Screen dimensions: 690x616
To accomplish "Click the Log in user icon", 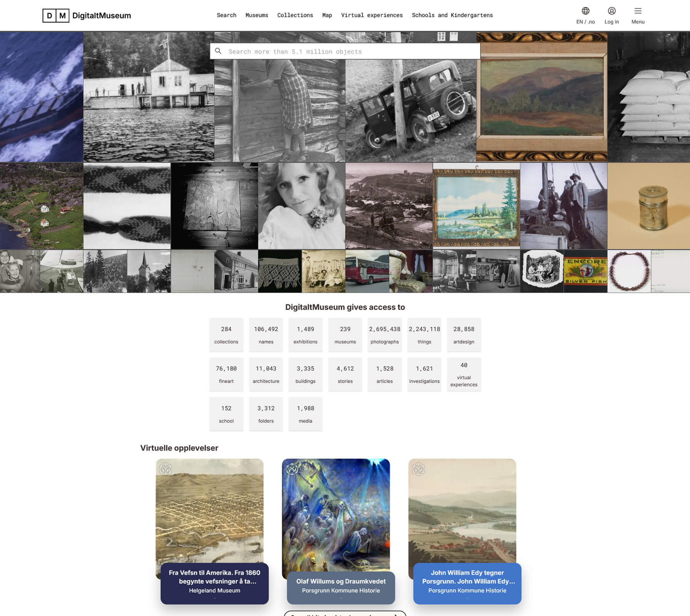I will [x=611, y=11].
